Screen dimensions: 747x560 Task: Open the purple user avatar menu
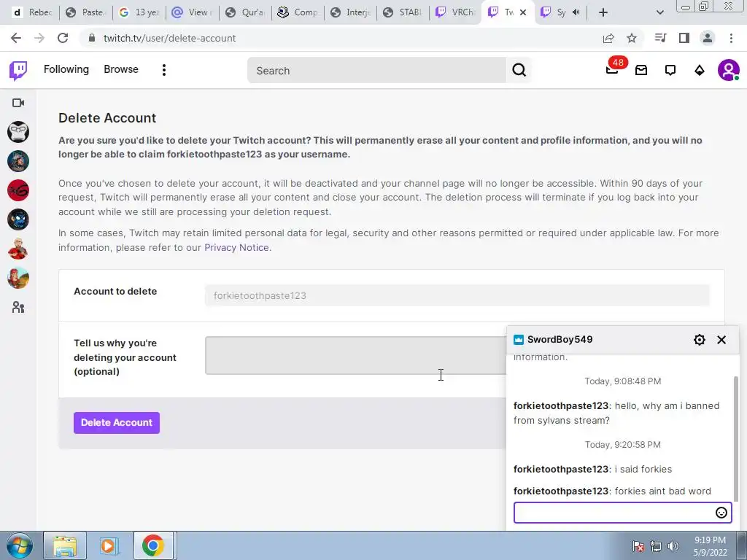729,71
